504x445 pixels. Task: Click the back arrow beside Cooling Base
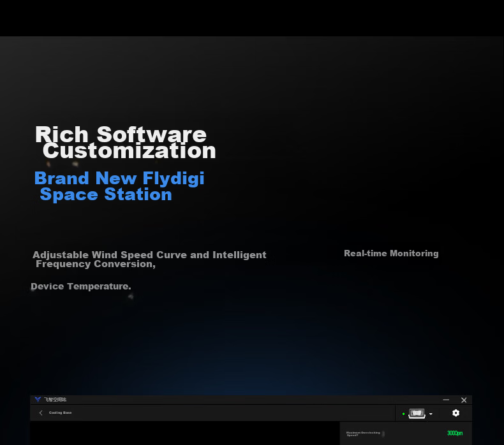41,413
